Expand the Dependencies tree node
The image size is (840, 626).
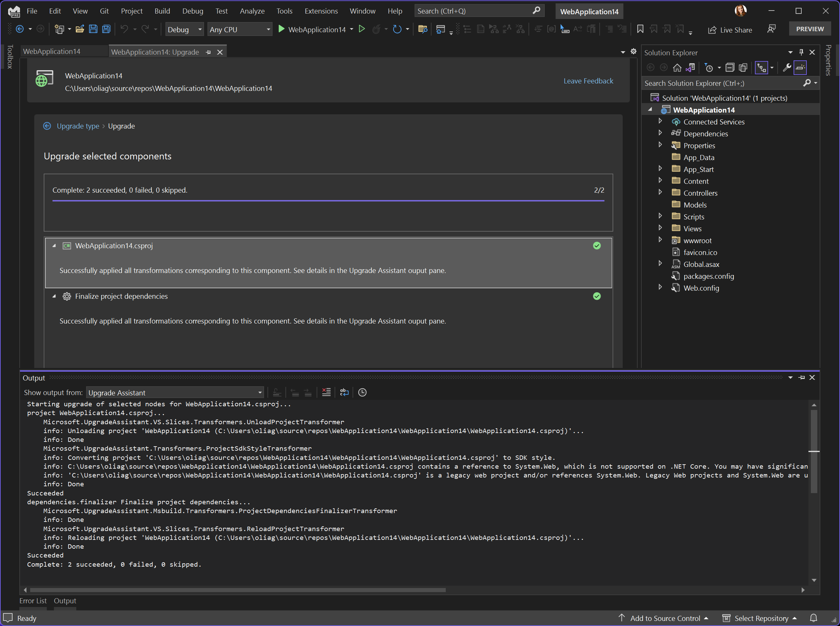click(660, 133)
